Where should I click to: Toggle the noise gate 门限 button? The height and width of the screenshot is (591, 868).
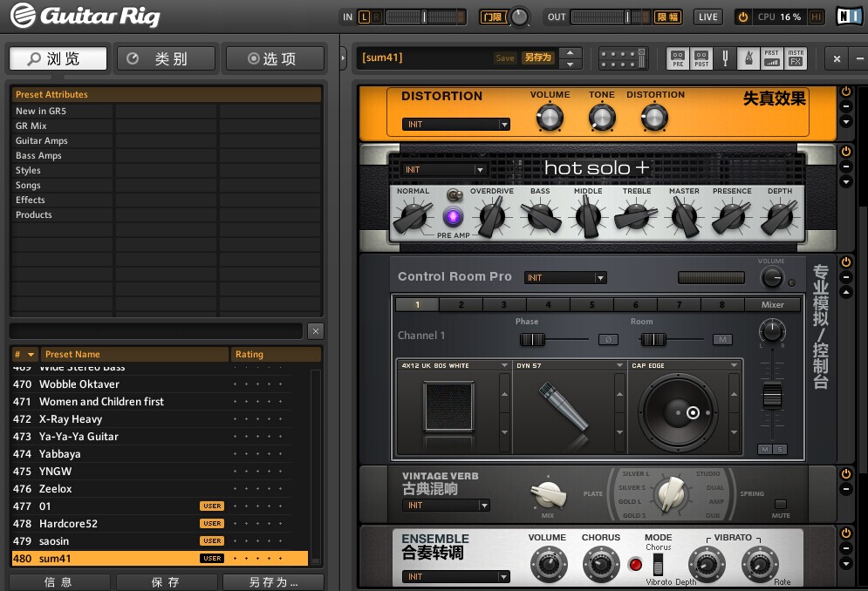point(492,17)
